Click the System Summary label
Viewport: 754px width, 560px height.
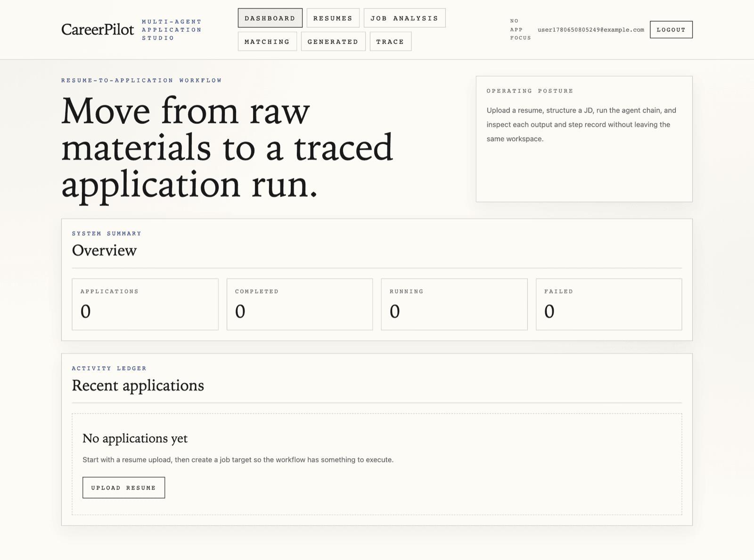coord(107,234)
